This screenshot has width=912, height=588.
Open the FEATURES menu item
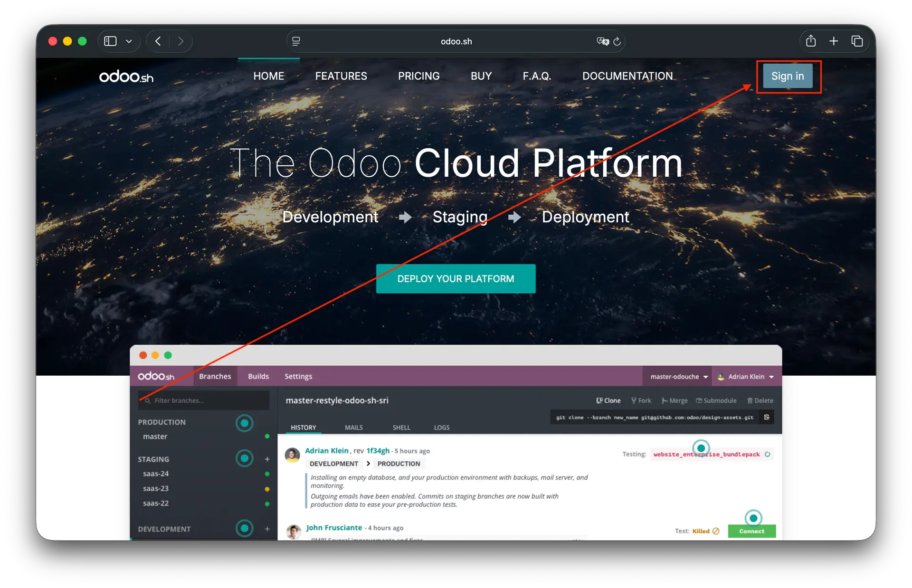point(341,76)
